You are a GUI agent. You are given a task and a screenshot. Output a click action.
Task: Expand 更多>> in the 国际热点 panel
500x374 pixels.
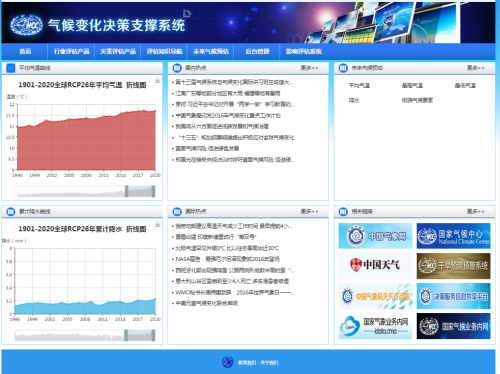click(309, 211)
